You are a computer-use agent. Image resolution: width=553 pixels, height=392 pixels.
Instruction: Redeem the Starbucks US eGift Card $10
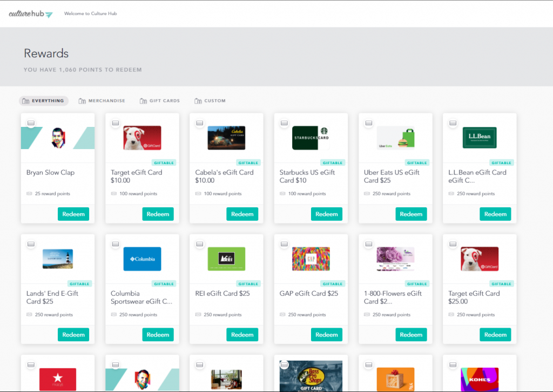[x=327, y=214]
